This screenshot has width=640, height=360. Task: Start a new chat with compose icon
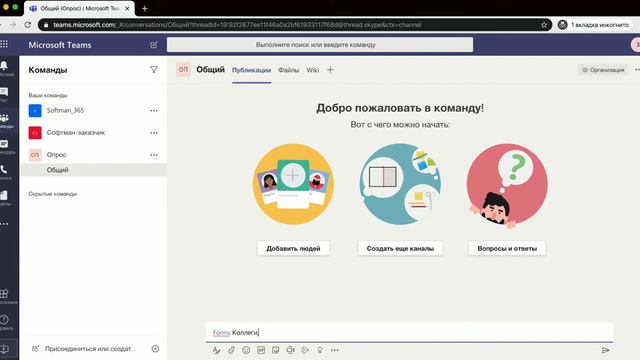click(154, 44)
